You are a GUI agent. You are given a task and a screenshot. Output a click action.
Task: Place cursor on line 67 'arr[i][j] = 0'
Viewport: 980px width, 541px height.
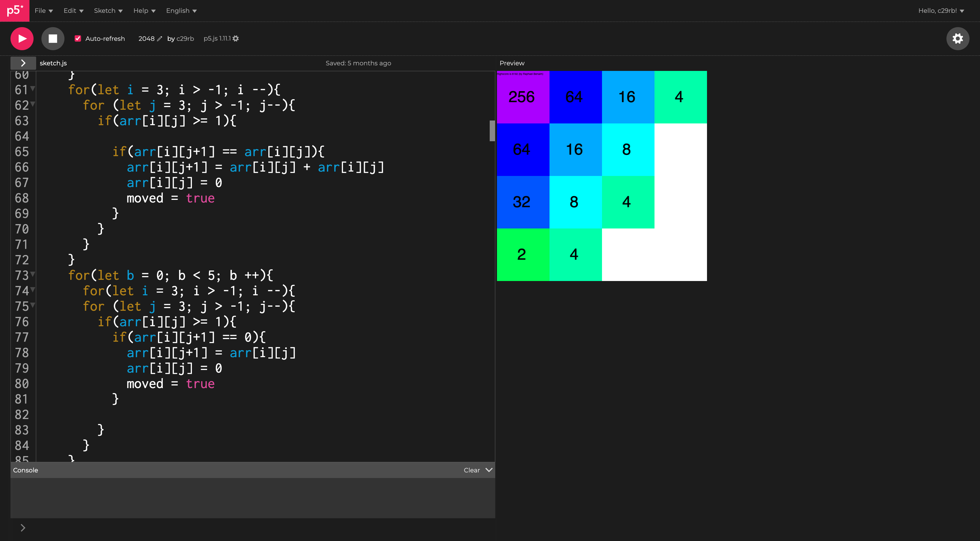coord(174,183)
